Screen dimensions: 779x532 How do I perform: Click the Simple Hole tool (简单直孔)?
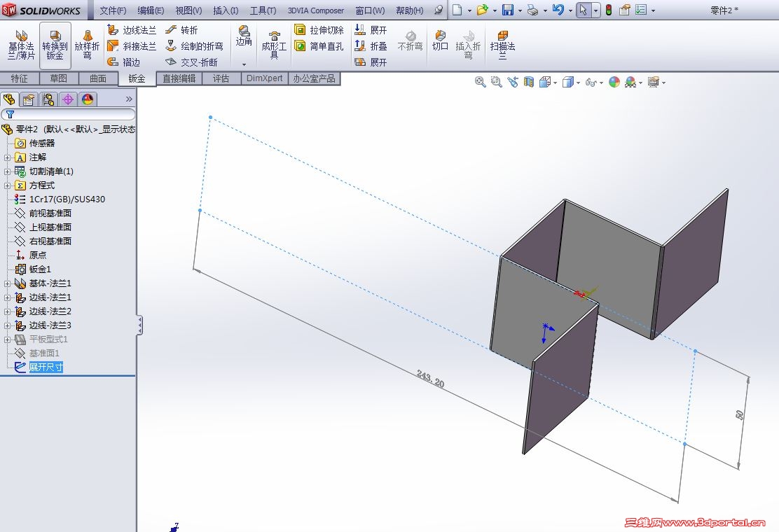coord(319,46)
